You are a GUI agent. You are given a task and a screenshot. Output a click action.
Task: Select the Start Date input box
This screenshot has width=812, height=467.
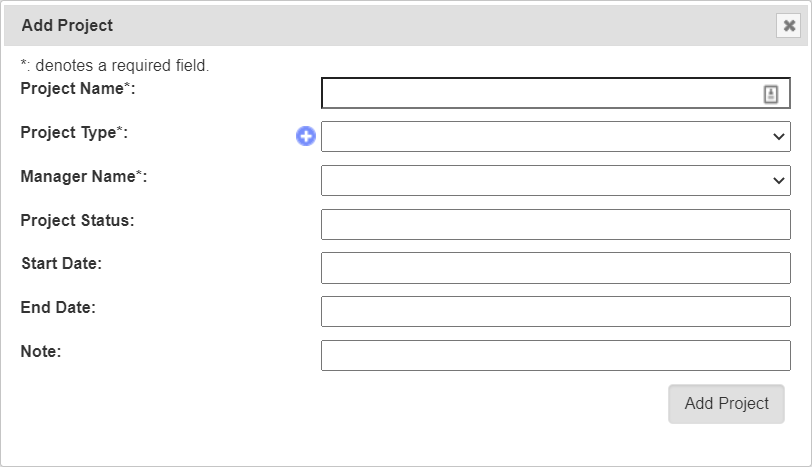tap(555, 268)
